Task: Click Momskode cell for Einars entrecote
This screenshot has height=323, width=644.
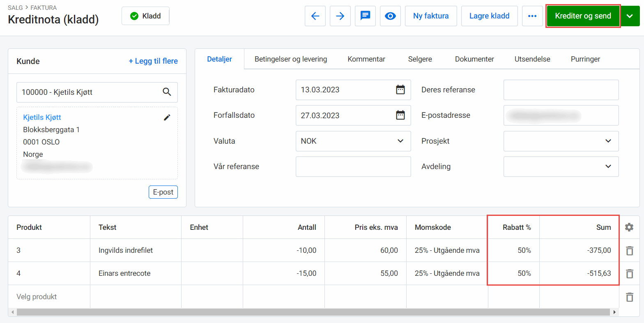Action: pos(447,273)
